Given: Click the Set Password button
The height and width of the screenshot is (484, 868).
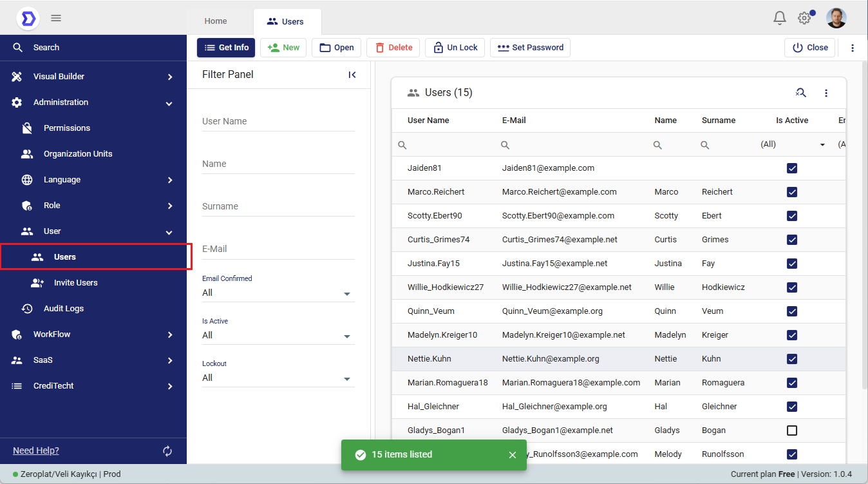Looking at the screenshot, I should 530,48.
